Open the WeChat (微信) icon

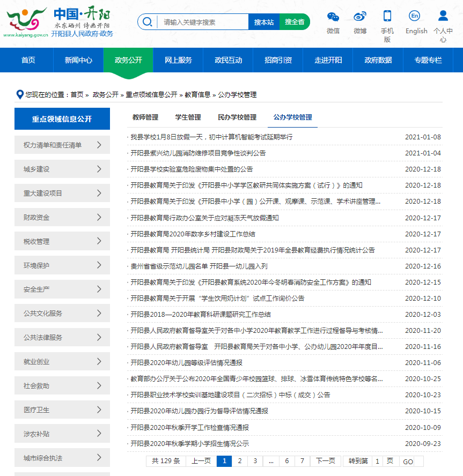click(x=333, y=16)
